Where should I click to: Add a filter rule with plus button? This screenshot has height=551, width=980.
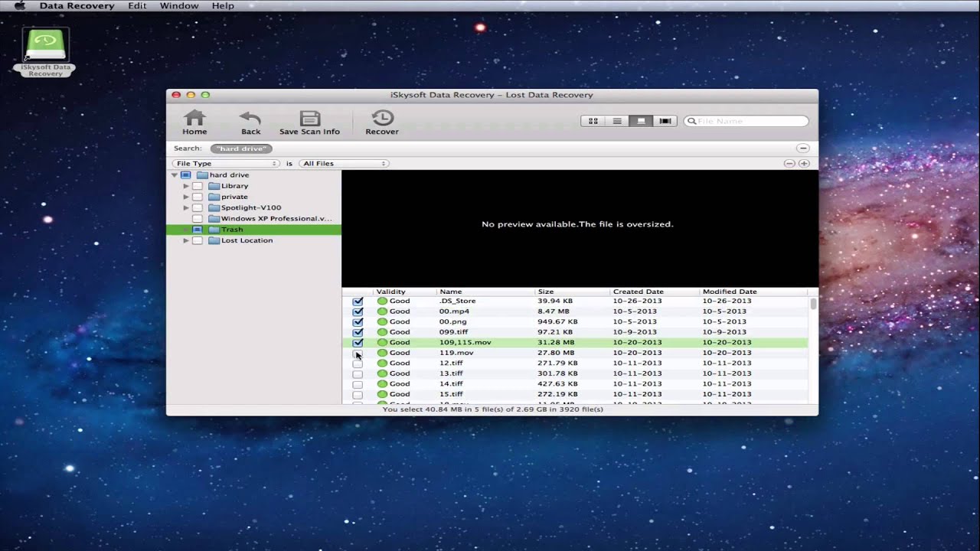[x=804, y=164]
